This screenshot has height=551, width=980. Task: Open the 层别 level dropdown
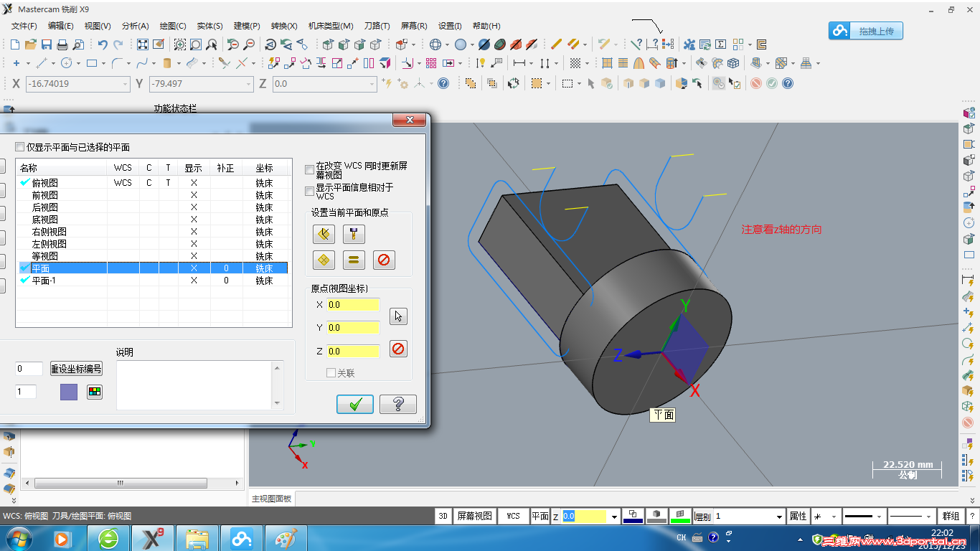pyautogui.click(x=779, y=517)
